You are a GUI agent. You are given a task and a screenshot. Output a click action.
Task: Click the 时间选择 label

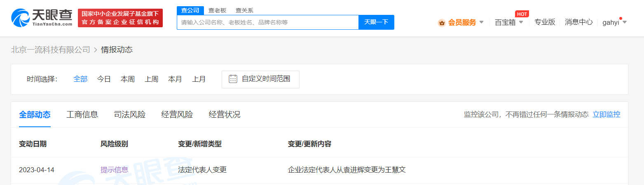[x=42, y=79]
